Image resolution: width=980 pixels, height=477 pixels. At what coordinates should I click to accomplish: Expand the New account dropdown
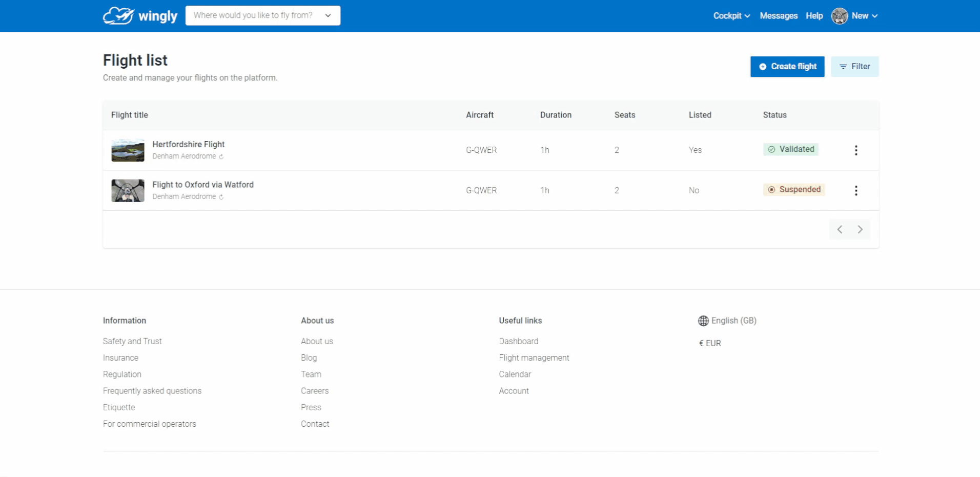pyautogui.click(x=864, y=16)
